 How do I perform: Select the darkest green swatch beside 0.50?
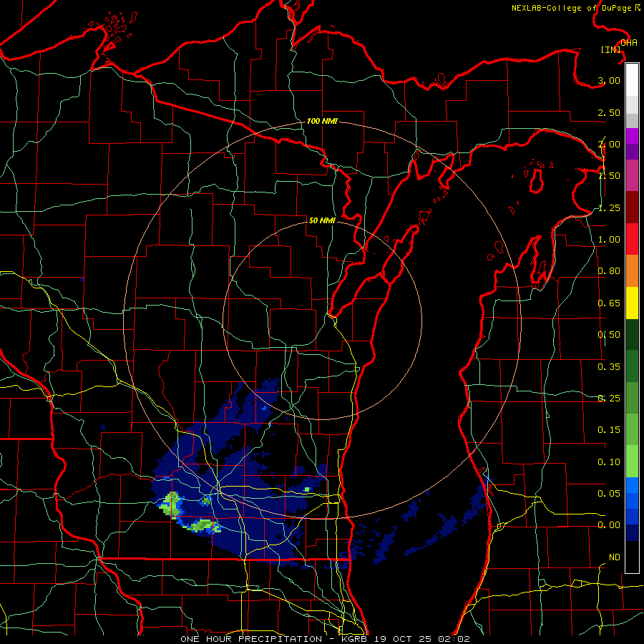[x=632, y=334]
